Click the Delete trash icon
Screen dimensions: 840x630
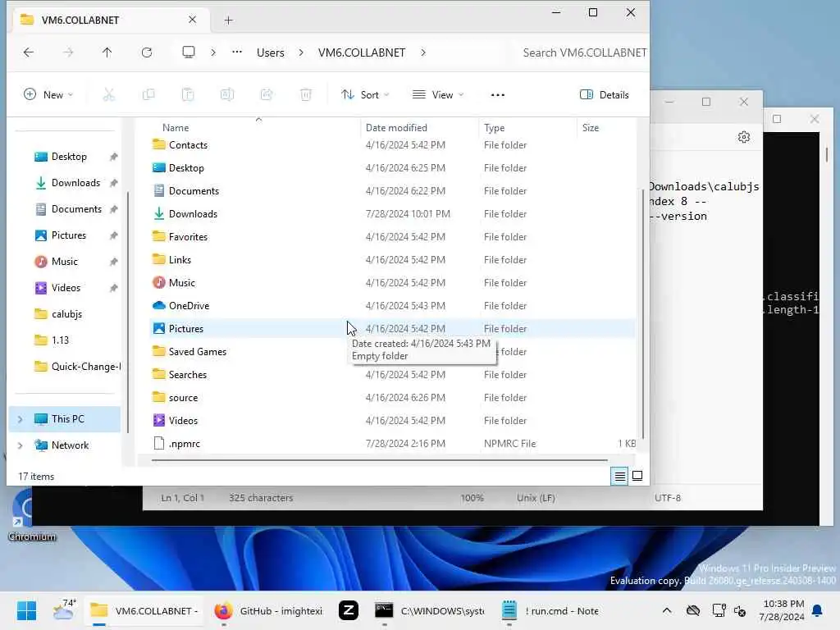306,95
